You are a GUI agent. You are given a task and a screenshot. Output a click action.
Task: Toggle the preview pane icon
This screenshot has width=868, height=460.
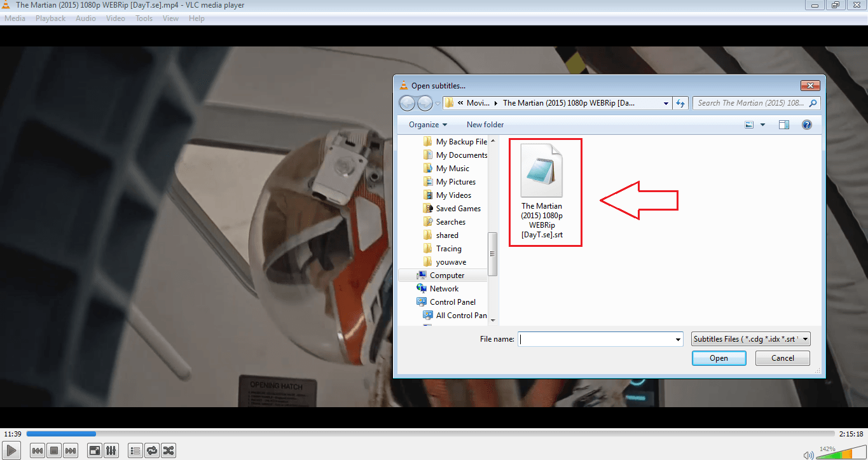(784, 125)
